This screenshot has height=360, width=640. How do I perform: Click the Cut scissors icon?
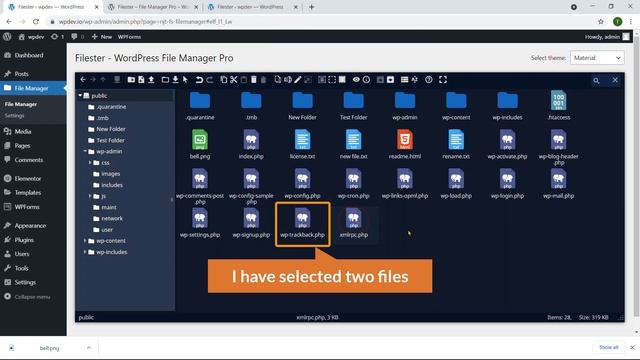click(x=233, y=80)
